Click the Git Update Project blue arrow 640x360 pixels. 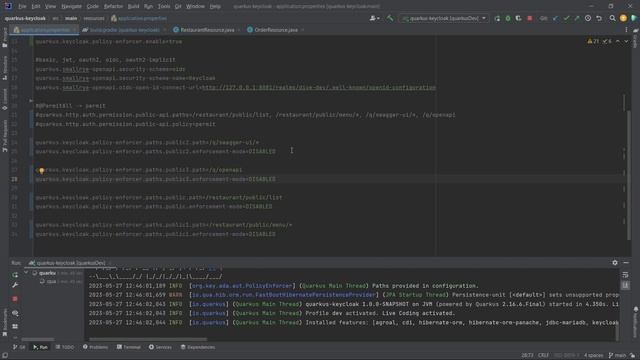556,18
